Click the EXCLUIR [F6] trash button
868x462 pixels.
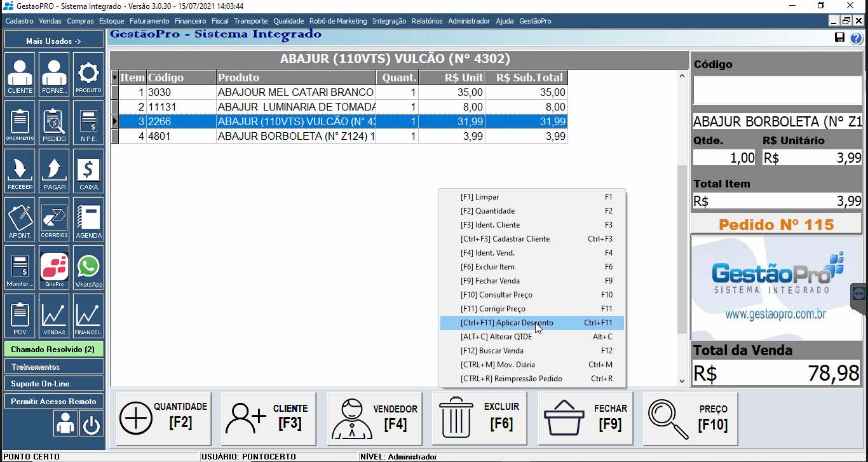pyautogui.click(x=480, y=419)
